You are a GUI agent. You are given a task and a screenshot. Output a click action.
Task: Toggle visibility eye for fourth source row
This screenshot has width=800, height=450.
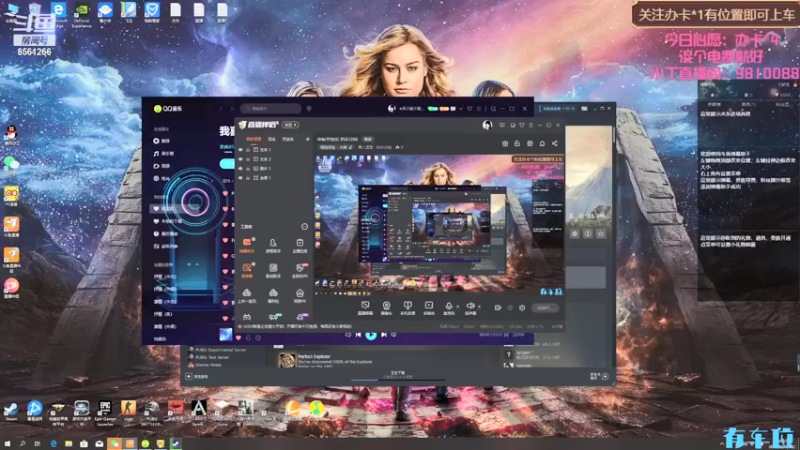(240, 178)
